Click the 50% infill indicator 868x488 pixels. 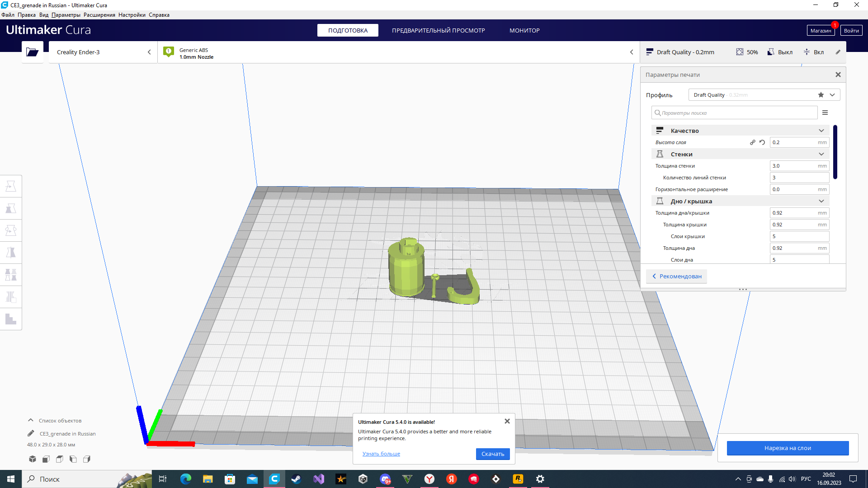(747, 52)
